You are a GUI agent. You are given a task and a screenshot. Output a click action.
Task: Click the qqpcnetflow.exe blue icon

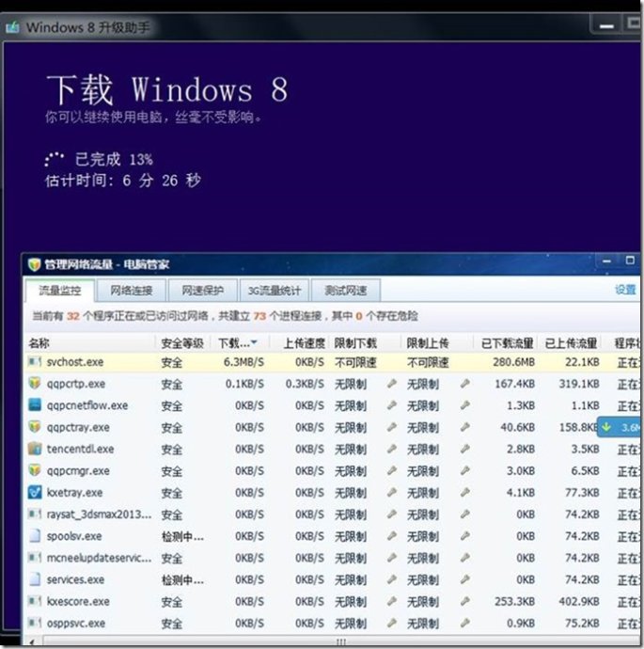pyautogui.click(x=35, y=404)
